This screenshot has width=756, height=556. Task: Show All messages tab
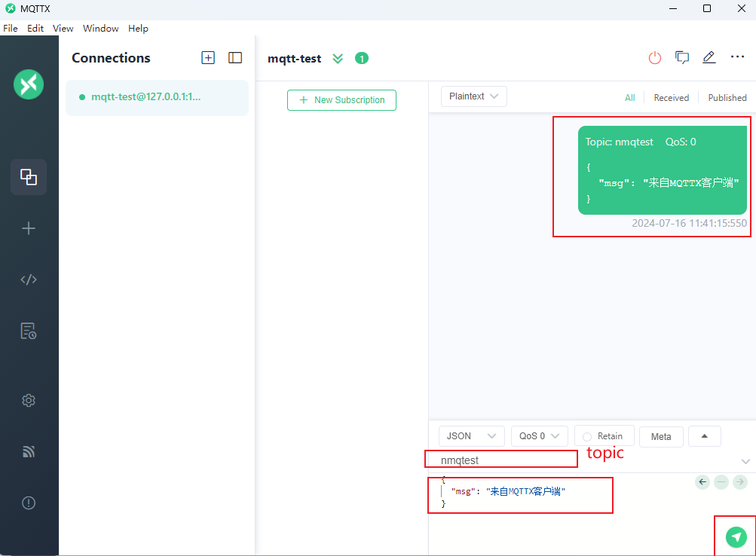coord(629,98)
